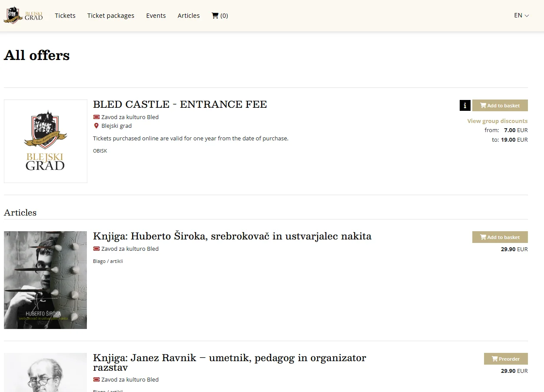Click the location pin beside Blejski grad
The height and width of the screenshot is (392, 544).
96,126
